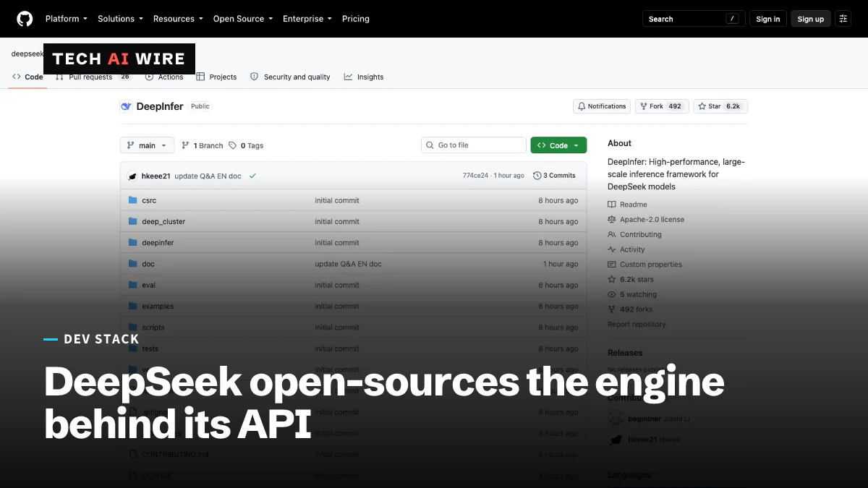868x488 pixels.
Task: Click the Sign up button
Action: point(811,19)
